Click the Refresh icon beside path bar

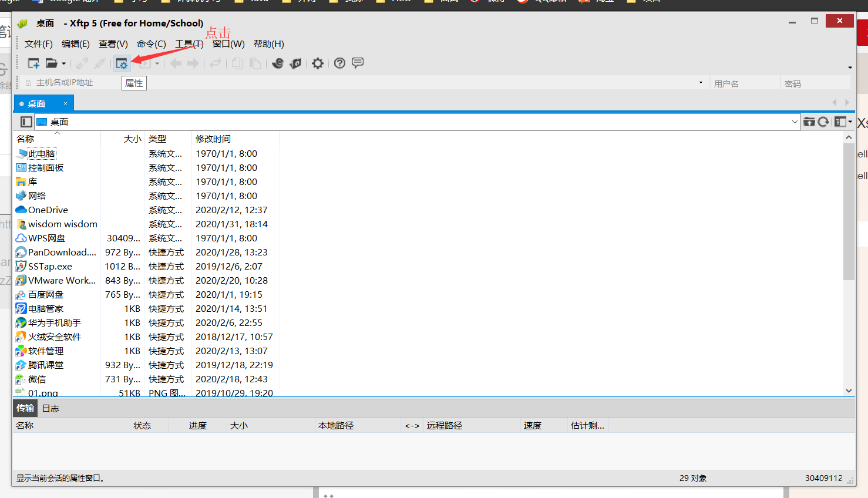(x=824, y=122)
